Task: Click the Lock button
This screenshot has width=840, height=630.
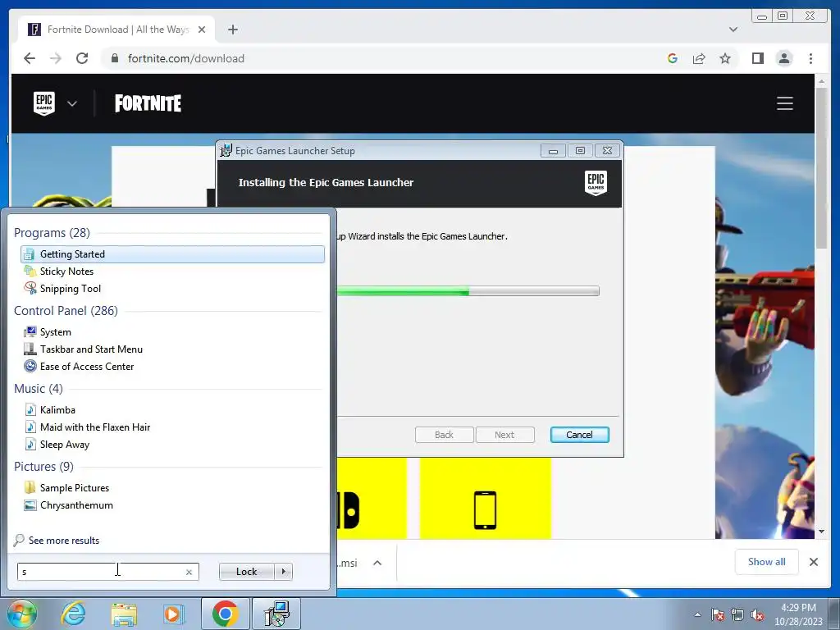Action: [x=246, y=572]
